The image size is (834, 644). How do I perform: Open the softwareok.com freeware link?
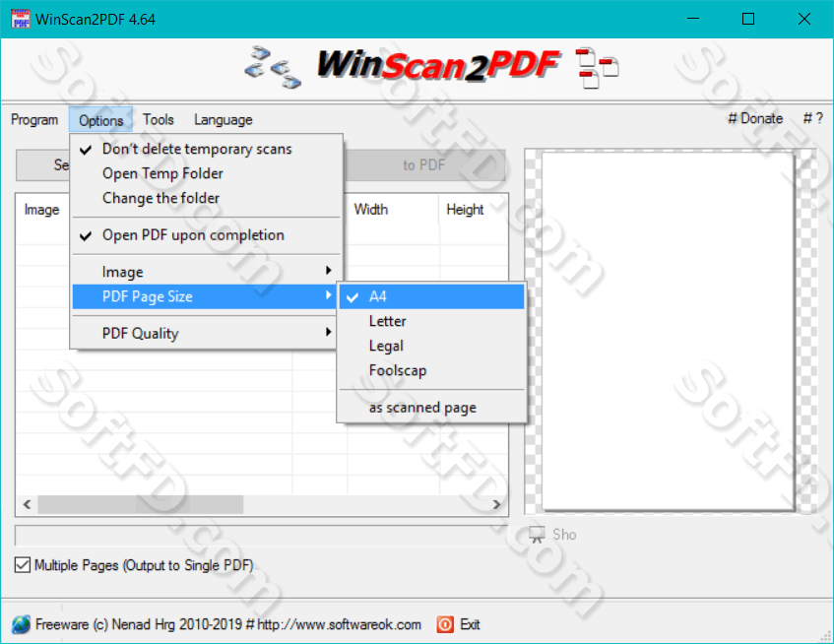(228, 624)
